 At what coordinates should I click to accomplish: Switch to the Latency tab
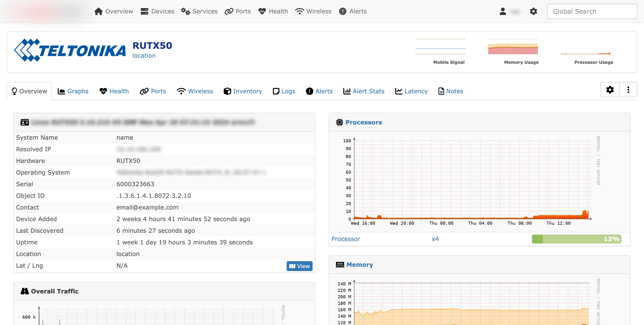[411, 91]
